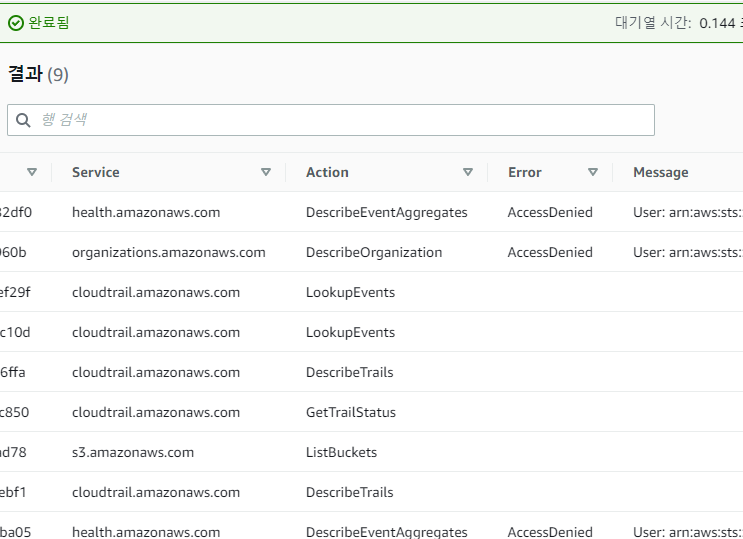Screen dimensions: 743x539
Task: Click the green completed check icon
Action: click(16, 23)
